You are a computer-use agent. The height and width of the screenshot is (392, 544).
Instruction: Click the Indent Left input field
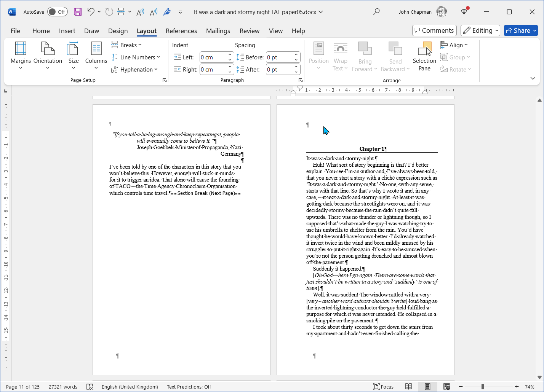213,57
